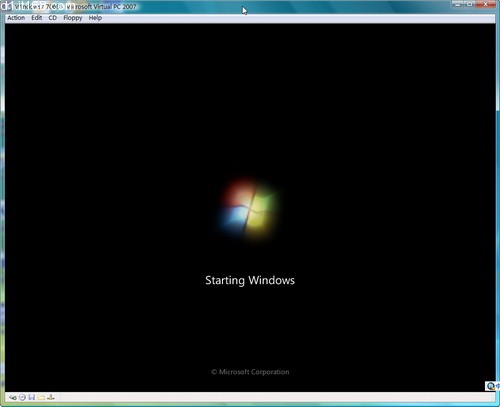Click the hard disk activity icon in status bar
This screenshot has width=500, height=407.
(x=13, y=397)
